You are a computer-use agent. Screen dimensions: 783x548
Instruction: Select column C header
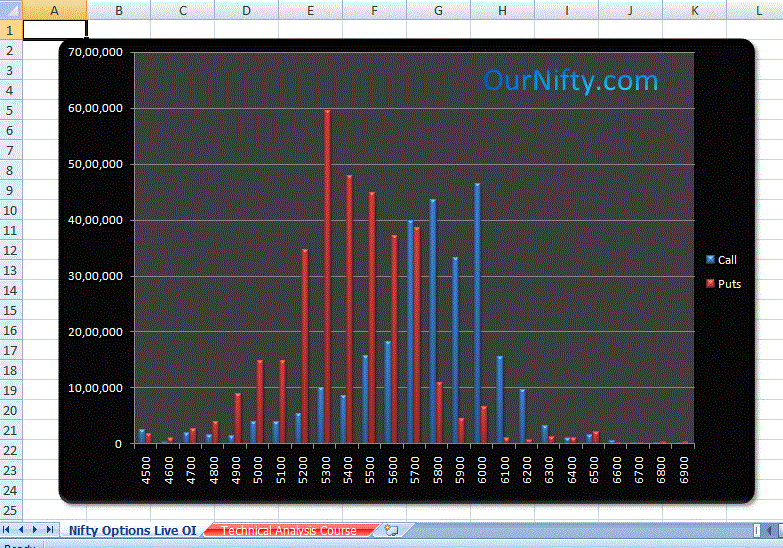click(x=183, y=10)
